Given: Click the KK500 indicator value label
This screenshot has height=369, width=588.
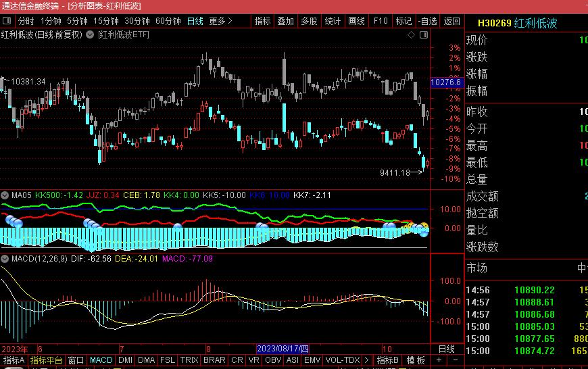Looking at the screenshot, I should click(x=59, y=195).
